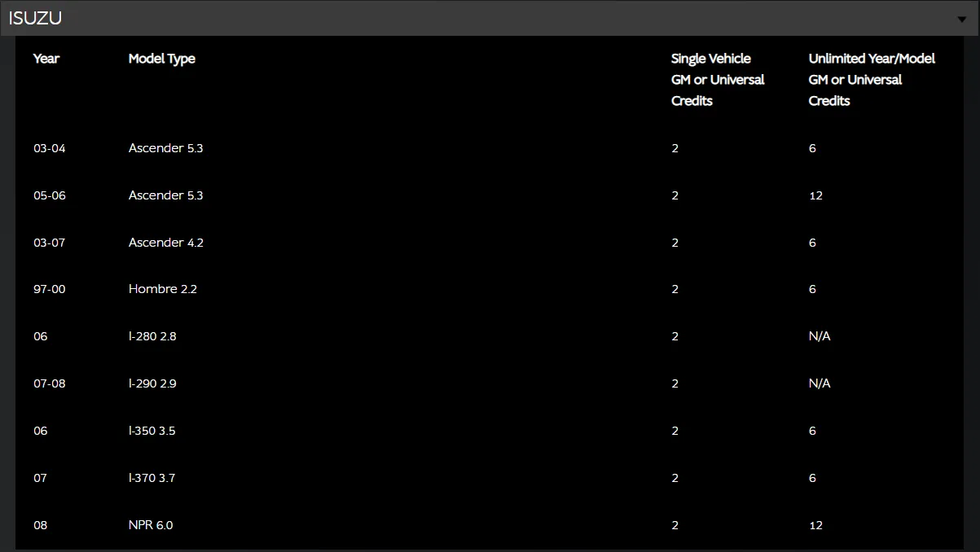
Task: Select year 08 for NPR row
Action: pos(41,525)
